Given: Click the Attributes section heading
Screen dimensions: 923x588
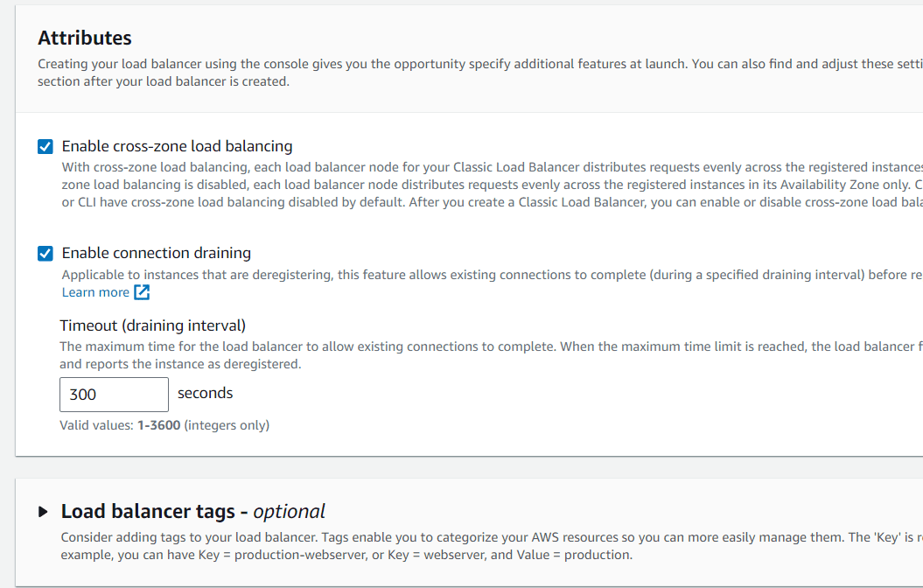Looking at the screenshot, I should pos(85,38).
